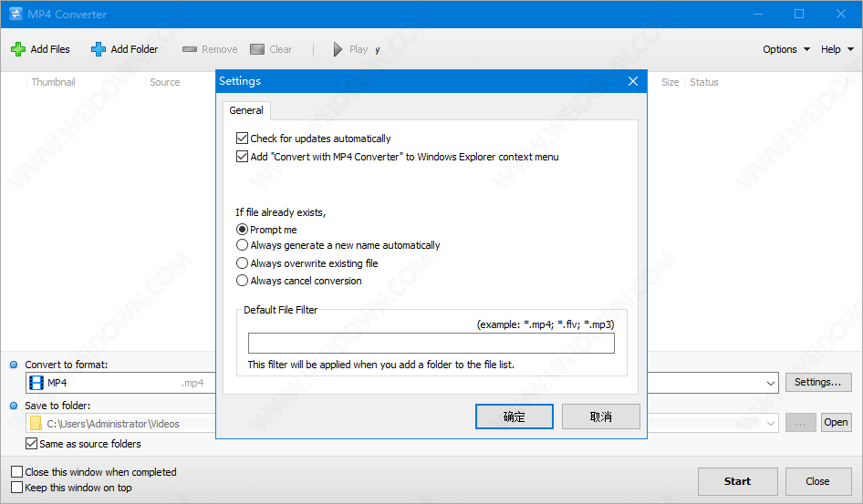Click the Start conversion button
863x504 pixels.
click(737, 481)
